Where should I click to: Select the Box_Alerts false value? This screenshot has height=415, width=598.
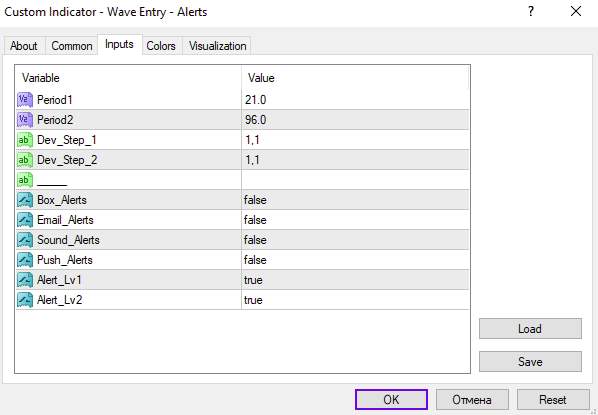355,200
